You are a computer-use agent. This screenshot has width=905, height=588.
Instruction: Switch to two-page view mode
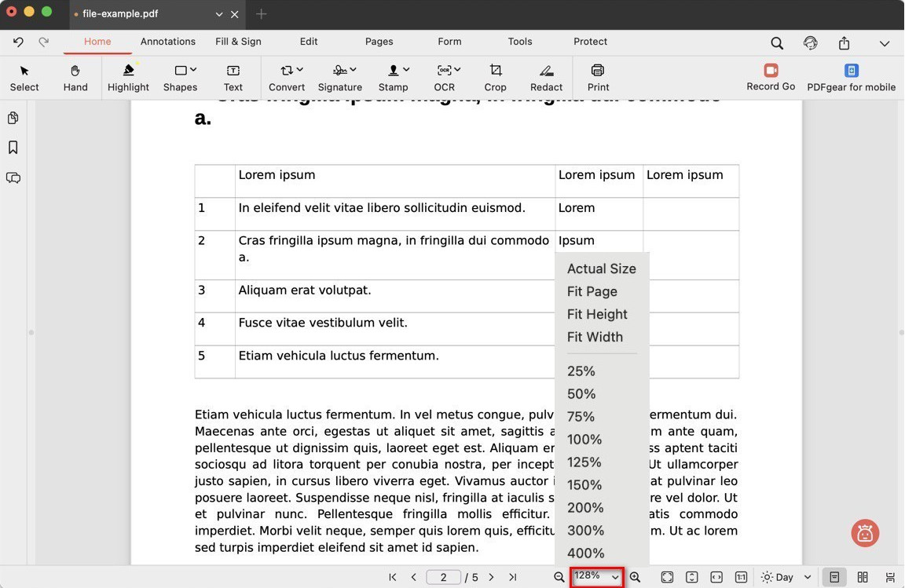[x=863, y=577]
